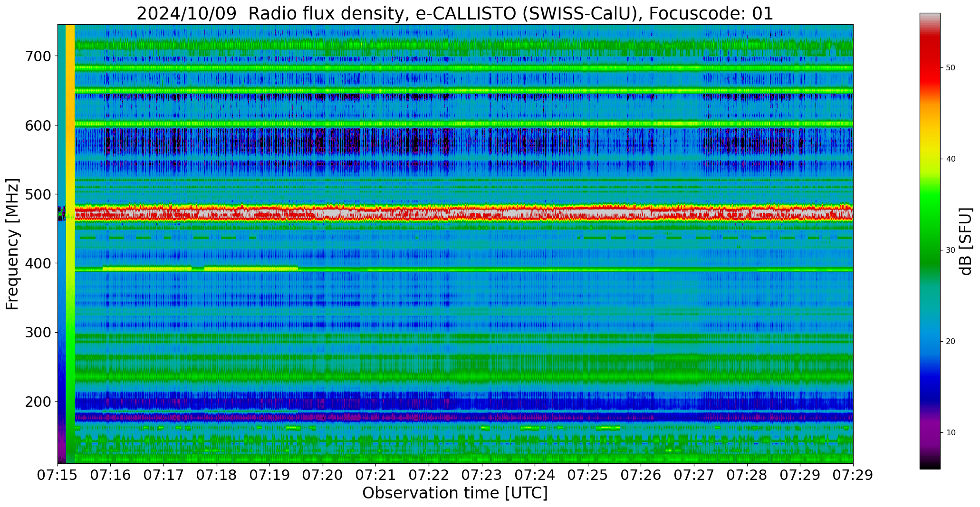The height and width of the screenshot is (507, 980).
Task: Click the 07:15 time tick label
Action: (58, 475)
